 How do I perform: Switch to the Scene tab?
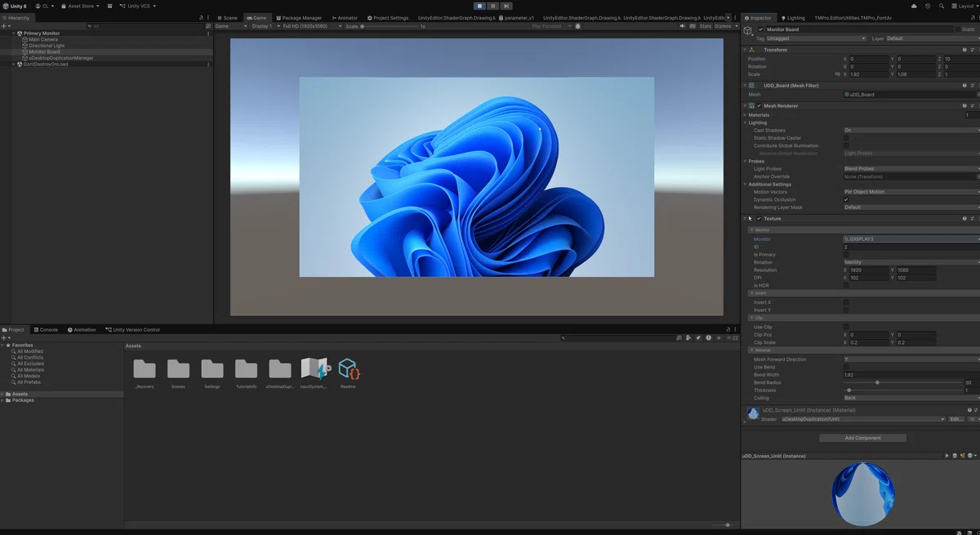point(228,17)
